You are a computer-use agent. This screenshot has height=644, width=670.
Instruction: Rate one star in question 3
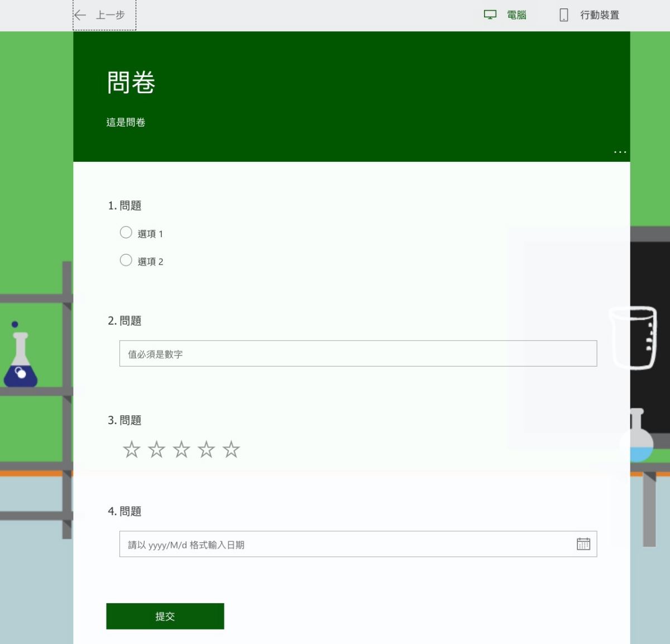click(x=132, y=449)
